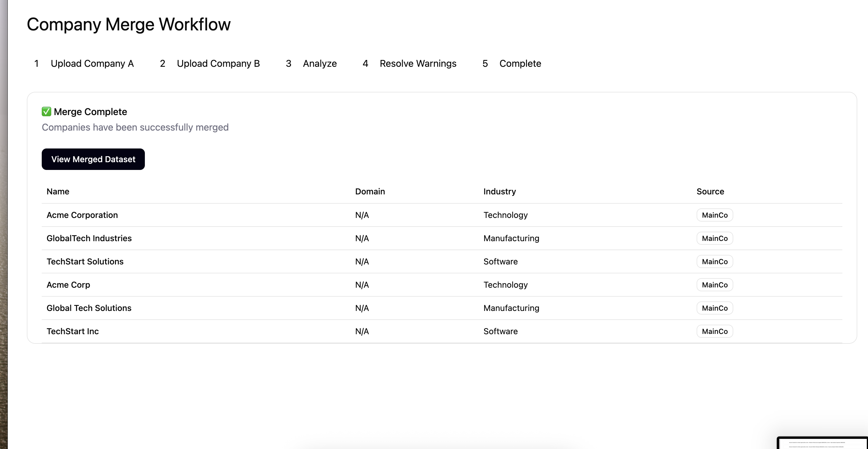Viewport: 868px width, 449px height.
Task: Select the Upload Company B step
Action: (218, 64)
